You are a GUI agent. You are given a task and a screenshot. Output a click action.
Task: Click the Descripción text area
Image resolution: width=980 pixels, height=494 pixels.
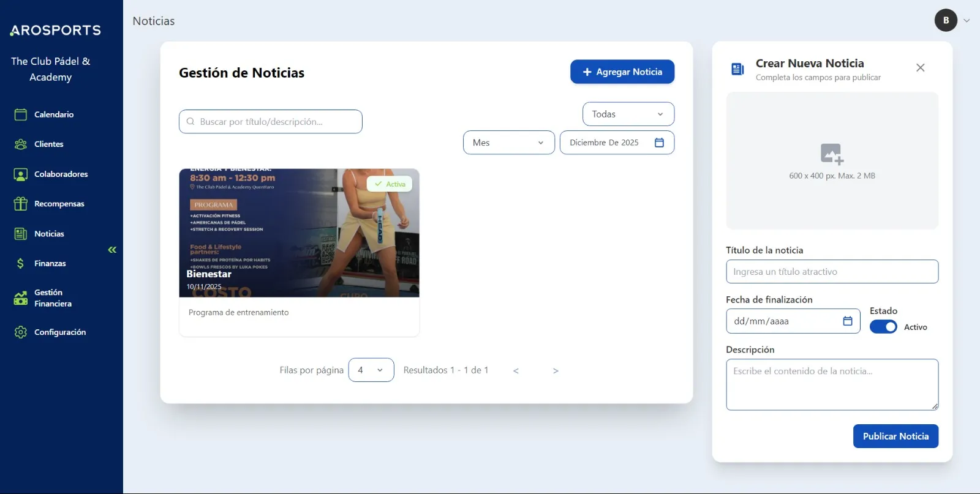tap(832, 384)
